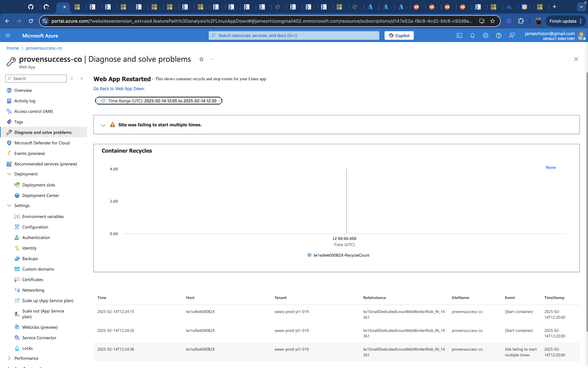
Task: Open account menu jamesrhizon@gmail.com
Action: pyautogui.click(x=555, y=35)
